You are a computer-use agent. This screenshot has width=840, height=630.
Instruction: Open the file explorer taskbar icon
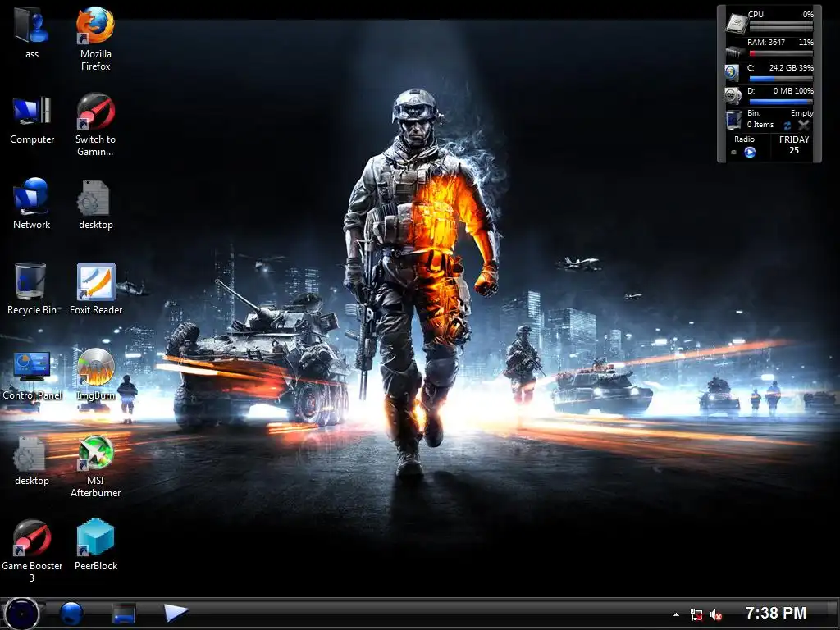click(124, 614)
